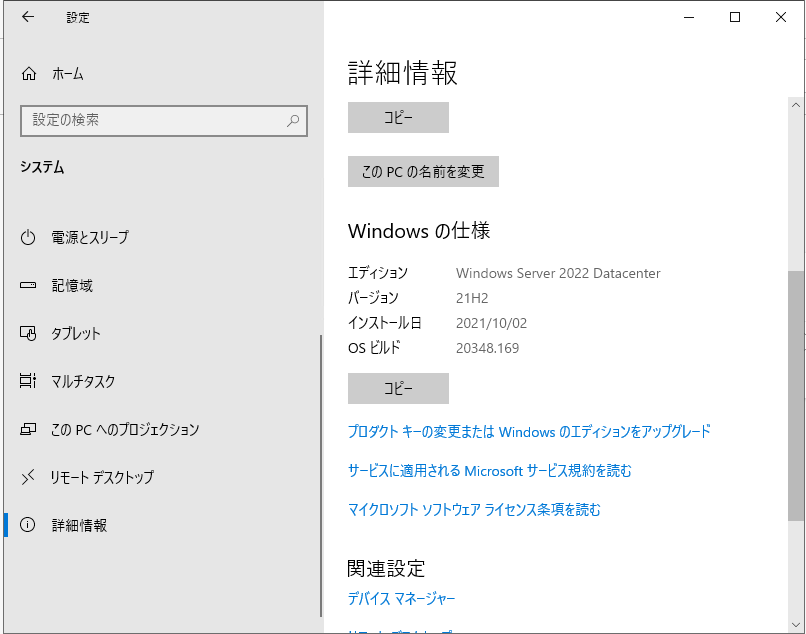Click the エディション label
Screen dimensions: 806x634
(x=378, y=273)
